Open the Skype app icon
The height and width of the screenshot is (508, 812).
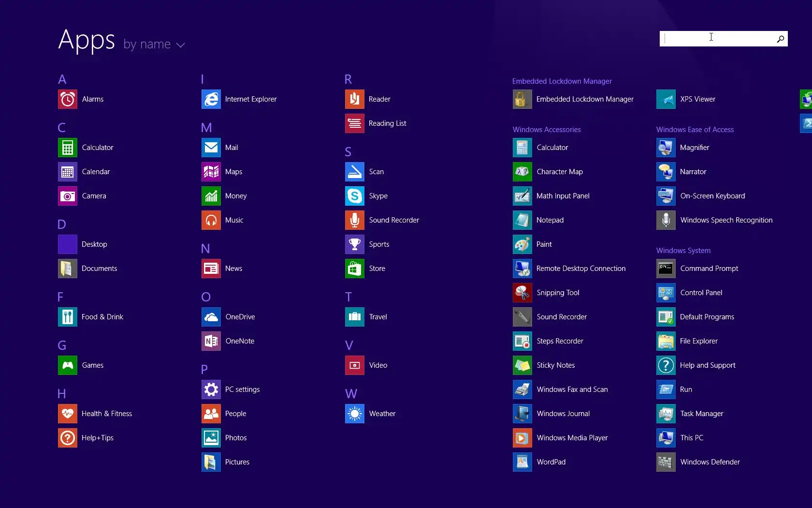355,196
